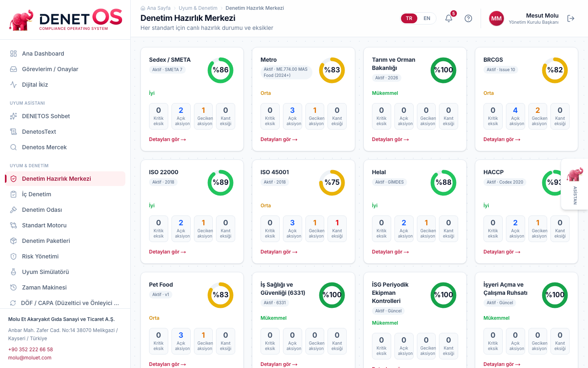Open Detayları gör for BRCGS
This screenshot has width=588, height=368.
(x=502, y=139)
